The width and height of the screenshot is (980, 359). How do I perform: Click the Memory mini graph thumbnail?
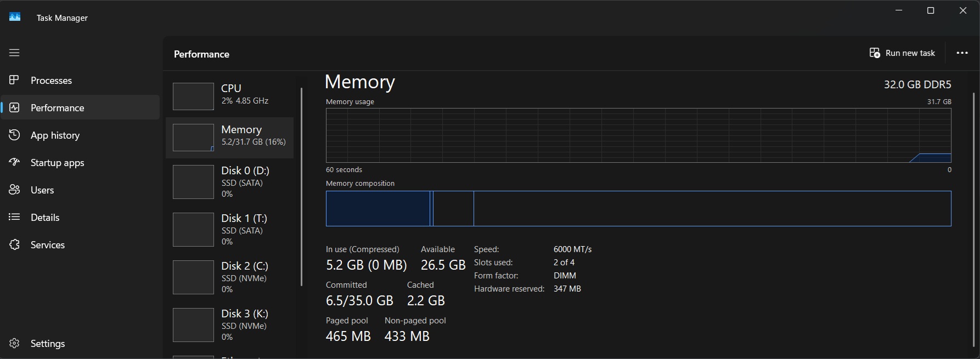(193, 138)
